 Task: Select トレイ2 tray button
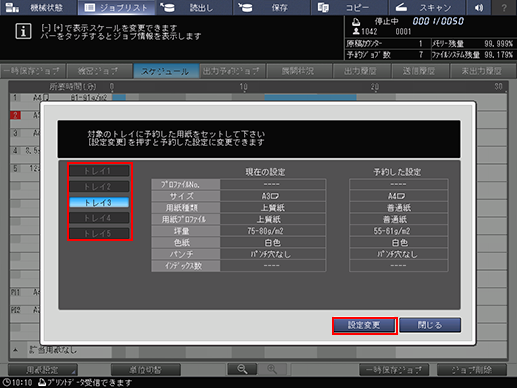(x=99, y=187)
